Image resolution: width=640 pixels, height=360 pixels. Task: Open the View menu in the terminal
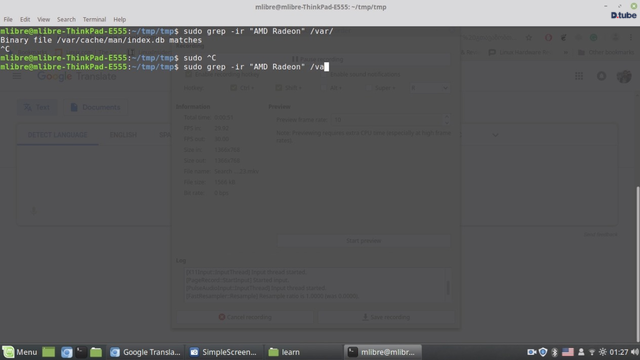point(43,19)
